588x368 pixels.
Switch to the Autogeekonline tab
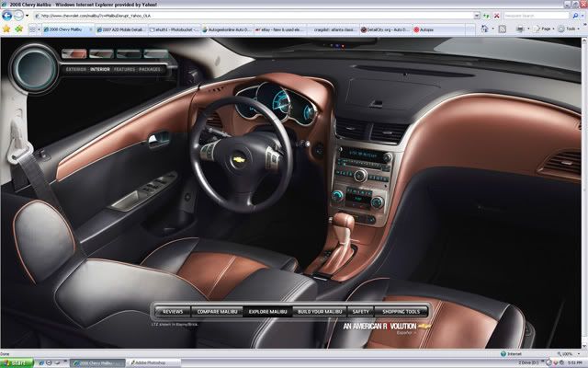227,29
